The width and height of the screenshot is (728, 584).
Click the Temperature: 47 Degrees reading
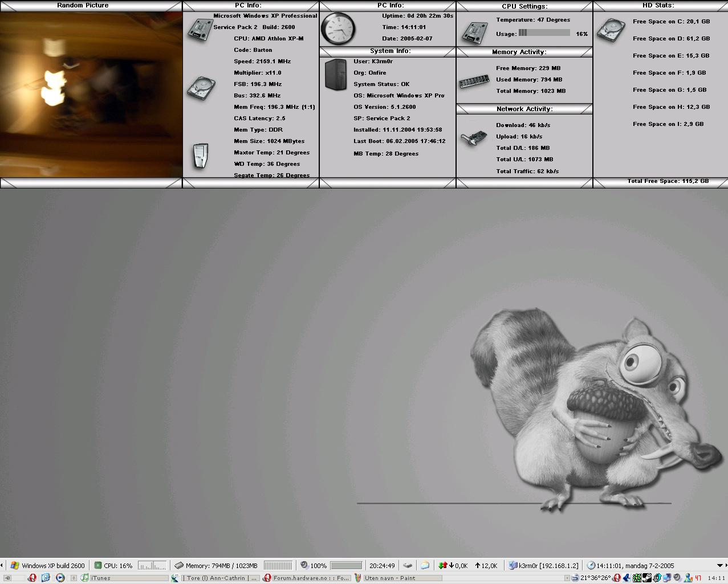pyautogui.click(x=533, y=20)
